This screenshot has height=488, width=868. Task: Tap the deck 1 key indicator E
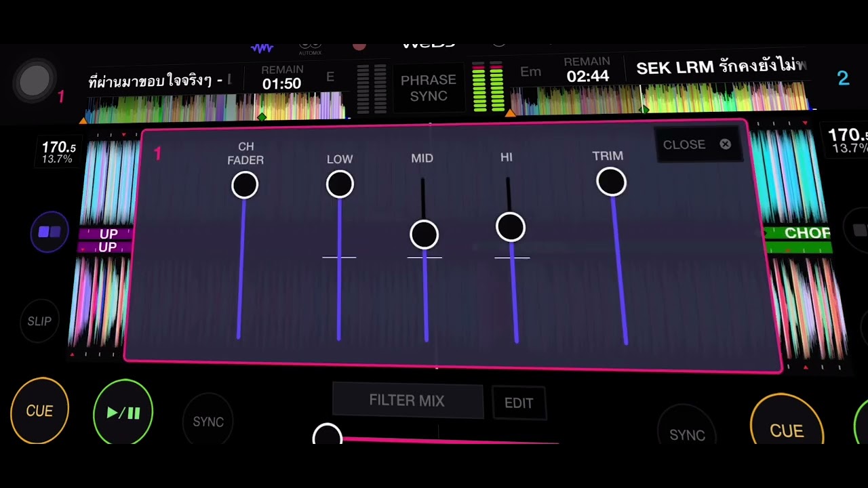tap(330, 77)
